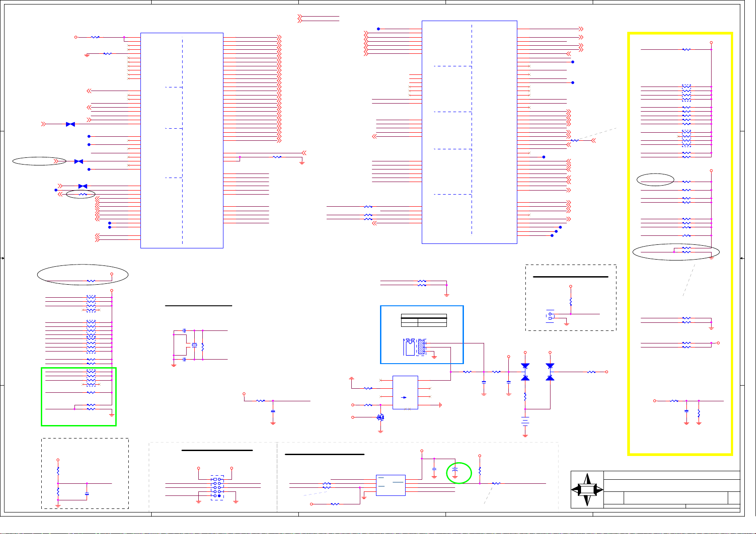This screenshot has width=756, height=534.
Task: Select the battery cell symbol below the diodes
Action: point(525,421)
